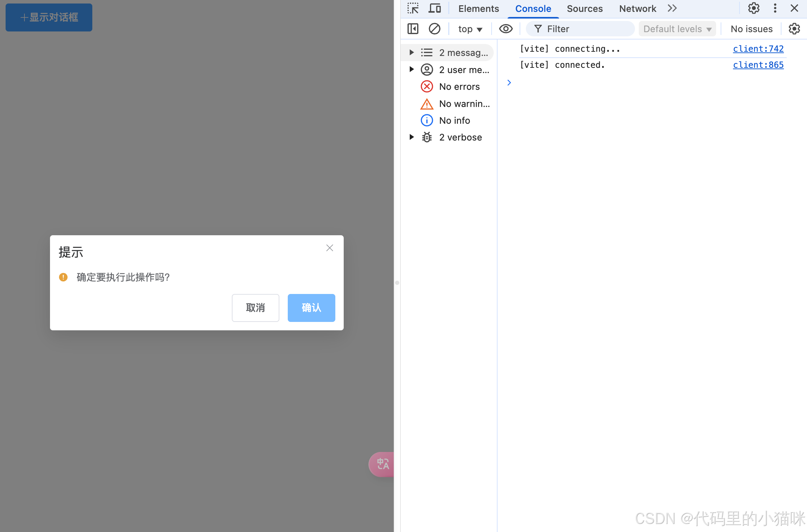The image size is (807, 532).
Task: Expand the 2 verbose group
Action: (x=412, y=137)
